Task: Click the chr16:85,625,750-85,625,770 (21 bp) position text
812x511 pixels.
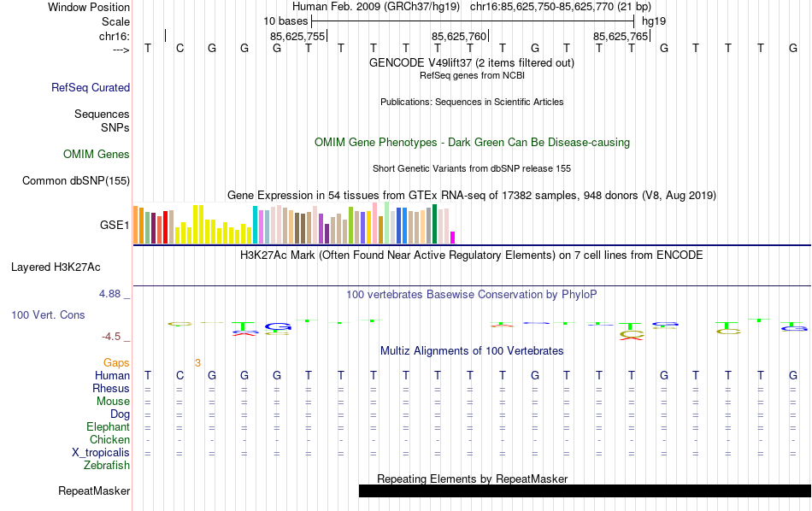Action: click(x=561, y=7)
